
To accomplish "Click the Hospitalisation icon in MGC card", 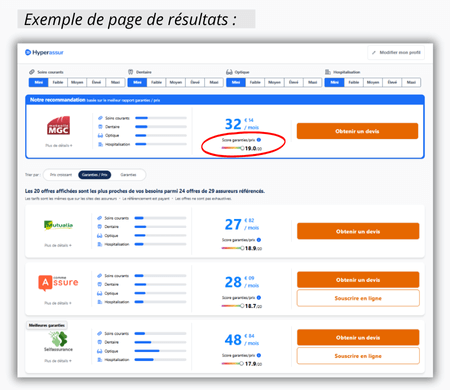I will tap(100, 144).
